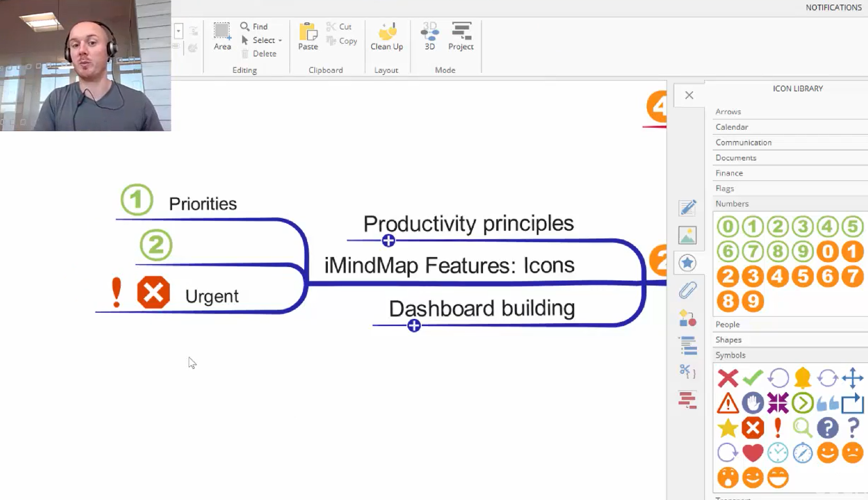The height and width of the screenshot is (500, 868).
Task: Close the Icon Library panel
Action: [x=689, y=95]
